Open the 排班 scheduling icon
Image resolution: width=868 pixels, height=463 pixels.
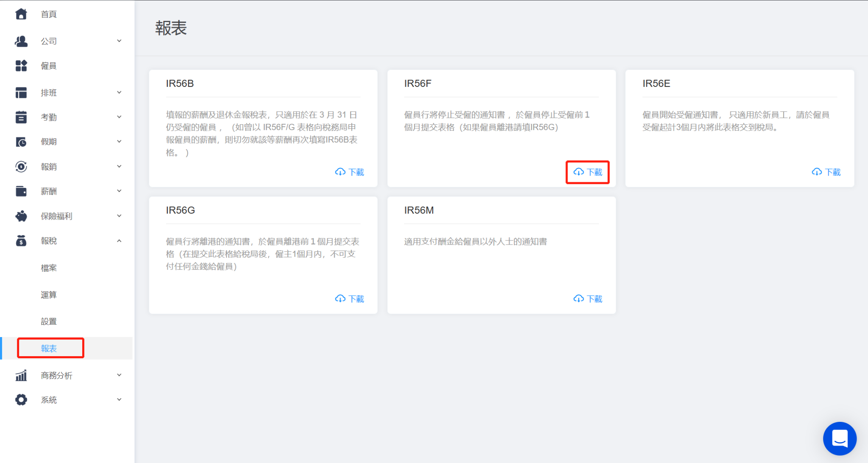[x=21, y=92]
